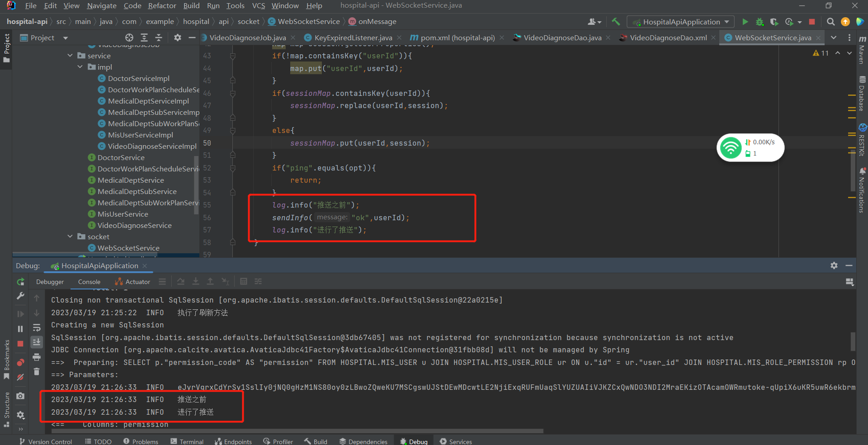This screenshot has height=445, width=868.
Task: Click the green Run button in toolbar
Action: click(x=745, y=22)
